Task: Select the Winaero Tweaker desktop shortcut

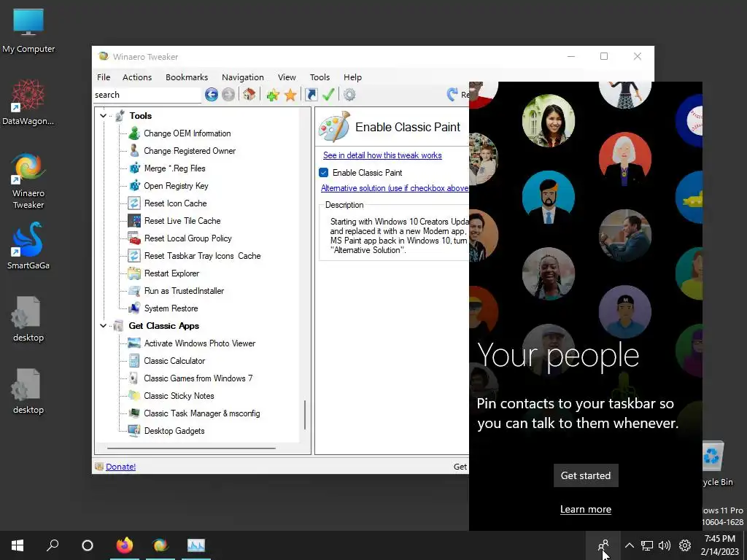Action: pos(28,181)
